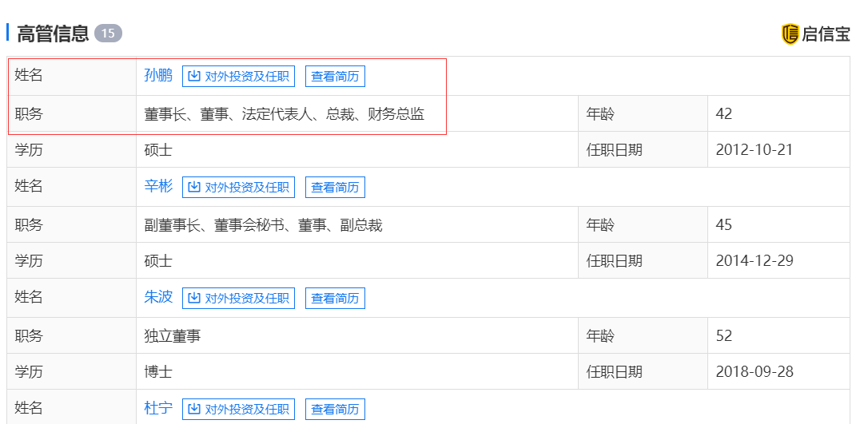Image resolution: width=868 pixels, height=424 pixels.
Task: Open 孙鹏's profile name link
Action: (158, 76)
